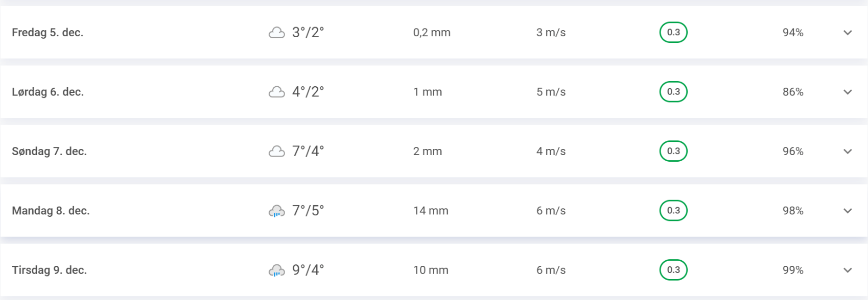Screen dimensions: 868x300
Task: Select the Mandag 8. dec. day label
Action: tap(51, 211)
